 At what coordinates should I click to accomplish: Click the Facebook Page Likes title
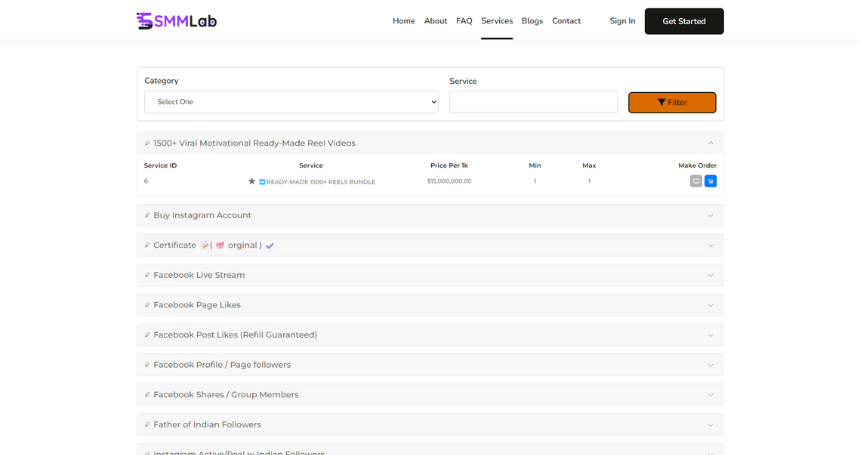[197, 305]
